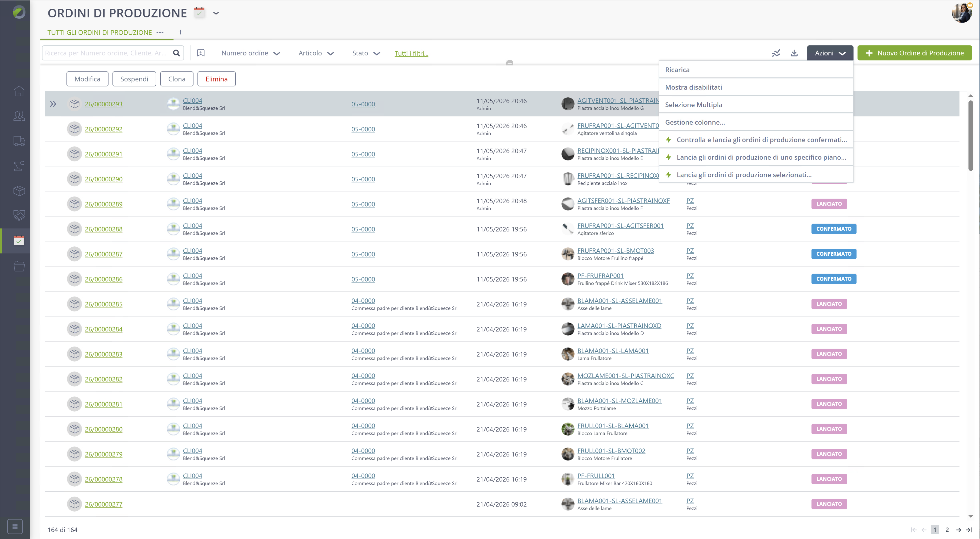Open order link 26/00000288
This screenshot has height=539, width=980.
click(x=103, y=229)
